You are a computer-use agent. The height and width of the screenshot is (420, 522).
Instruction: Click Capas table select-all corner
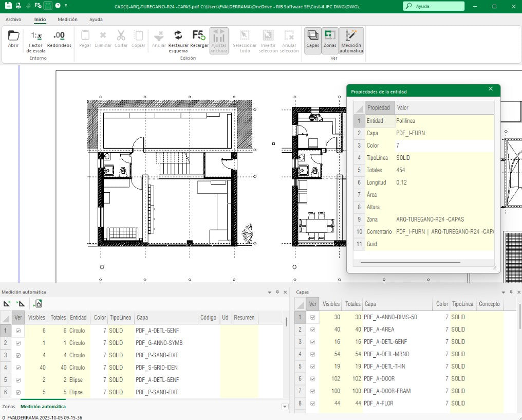(x=300, y=304)
